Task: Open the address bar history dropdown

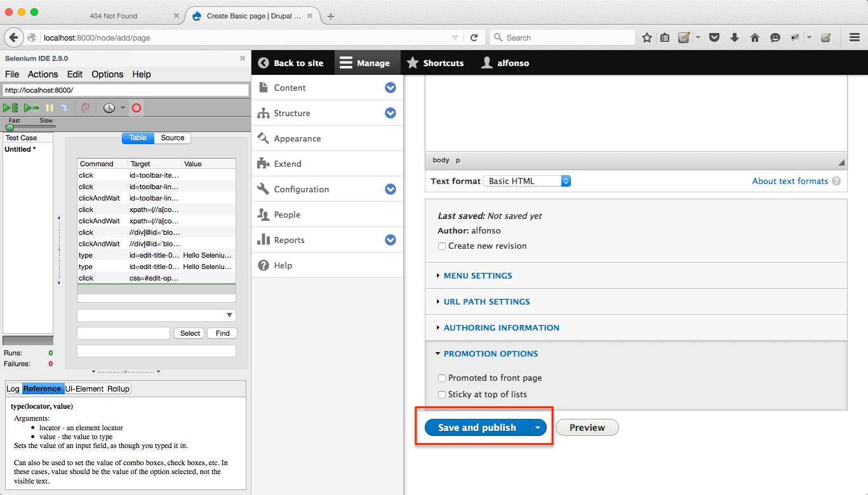Action: pos(455,37)
